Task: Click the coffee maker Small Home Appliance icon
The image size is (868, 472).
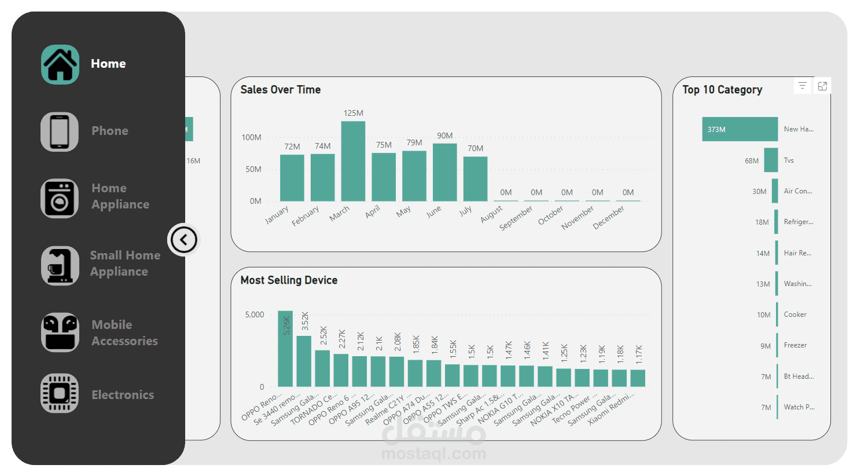Action: (x=60, y=265)
